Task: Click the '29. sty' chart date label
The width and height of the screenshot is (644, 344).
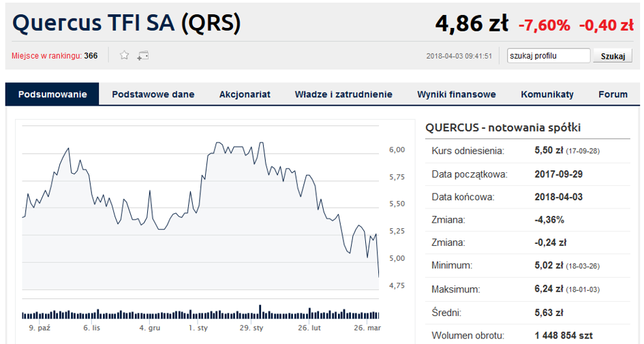Action: pyautogui.click(x=251, y=328)
